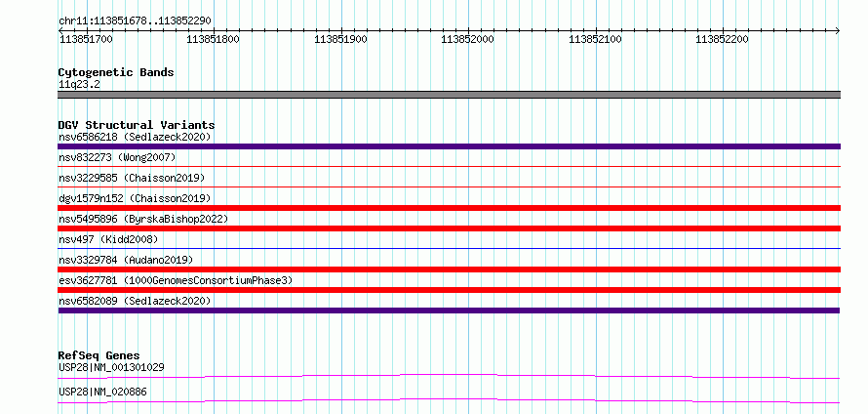Click thin blue line under nsv497
The image size is (868, 414).
pyautogui.click(x=449, y=248)
